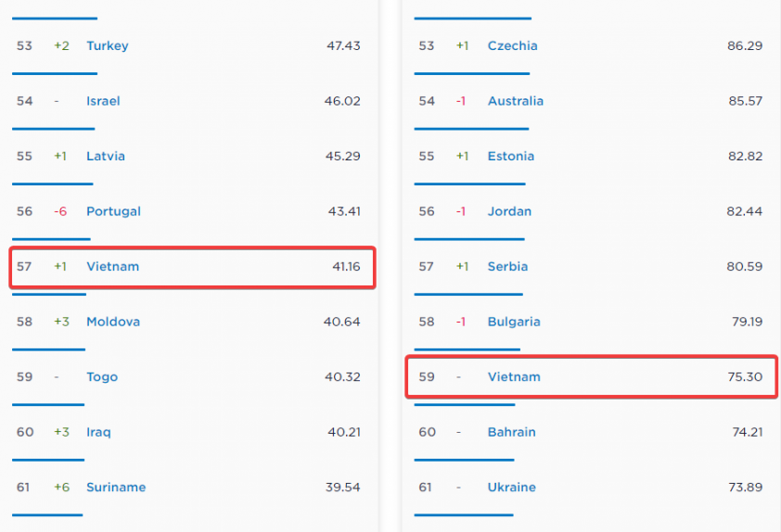Open the Bulgaria country link

(x=514, y=322)
